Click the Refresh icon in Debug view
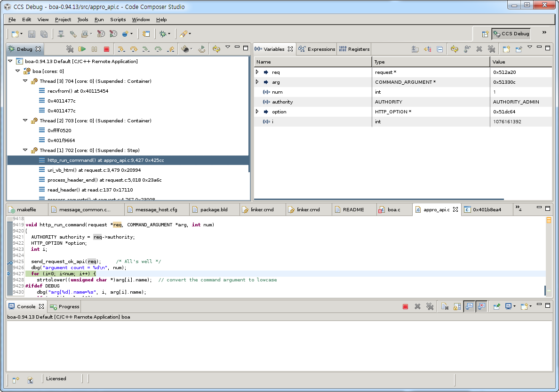 coord(216,49)
